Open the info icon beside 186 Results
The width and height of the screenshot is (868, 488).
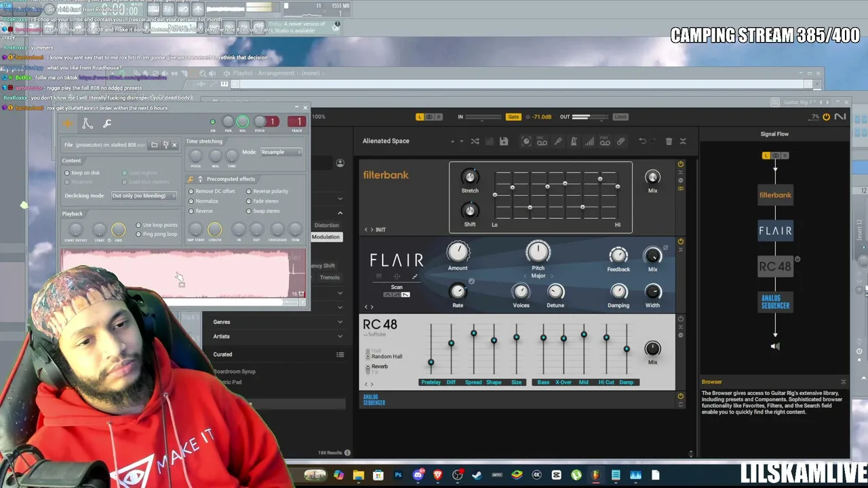(x=347, y=453)
